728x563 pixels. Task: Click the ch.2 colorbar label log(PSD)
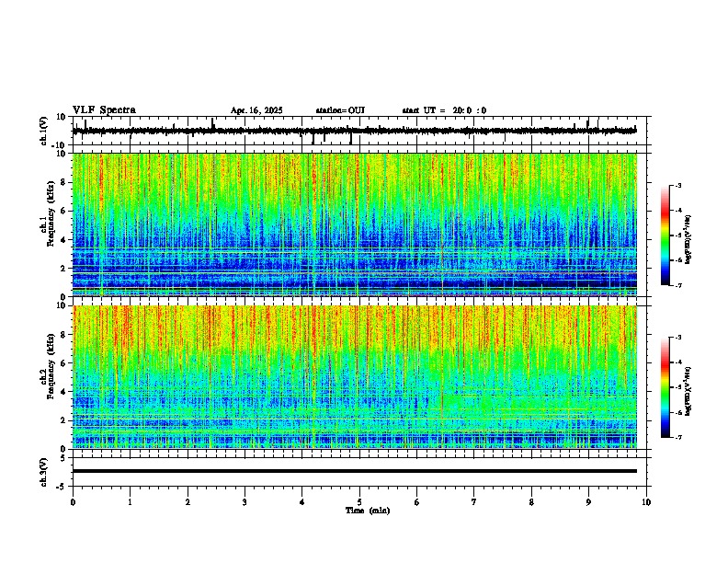[688, 392]
